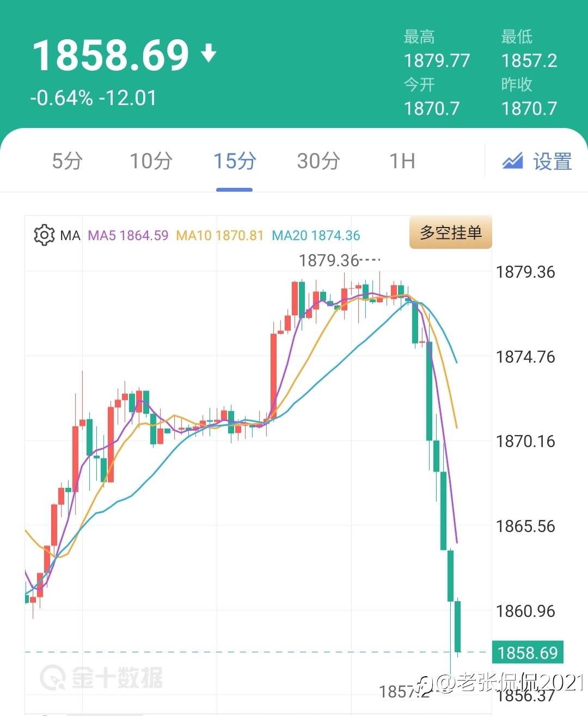Tap the 1879.36 high price marker
The width and height of the screenshot is (588, 716).
tap(329, 261)
